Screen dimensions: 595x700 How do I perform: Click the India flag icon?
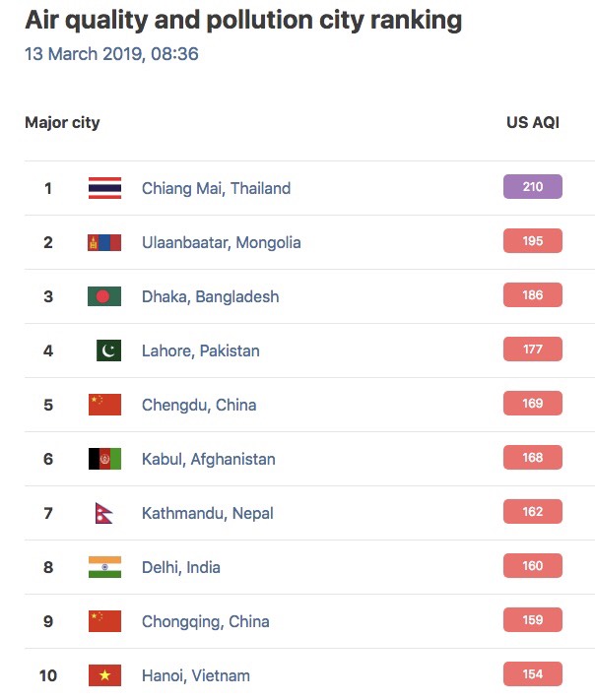tap(104, 567)
